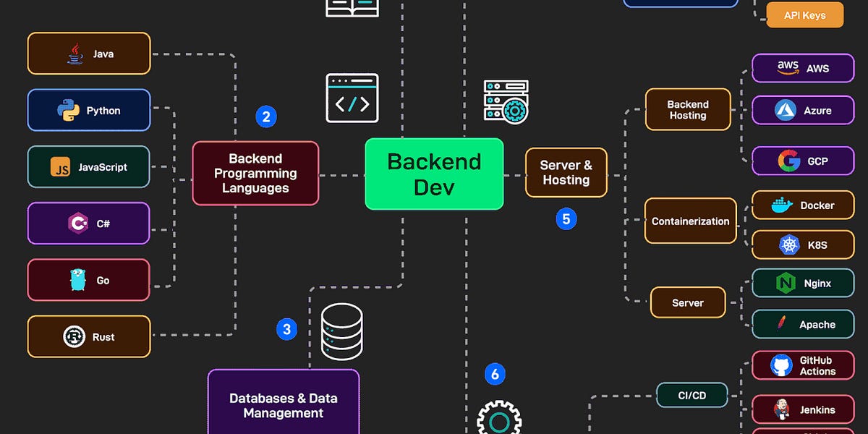The height and width of the screenshot is (434, 868).
Task: Click the purple C# hexagon logo
Action: 78,224
